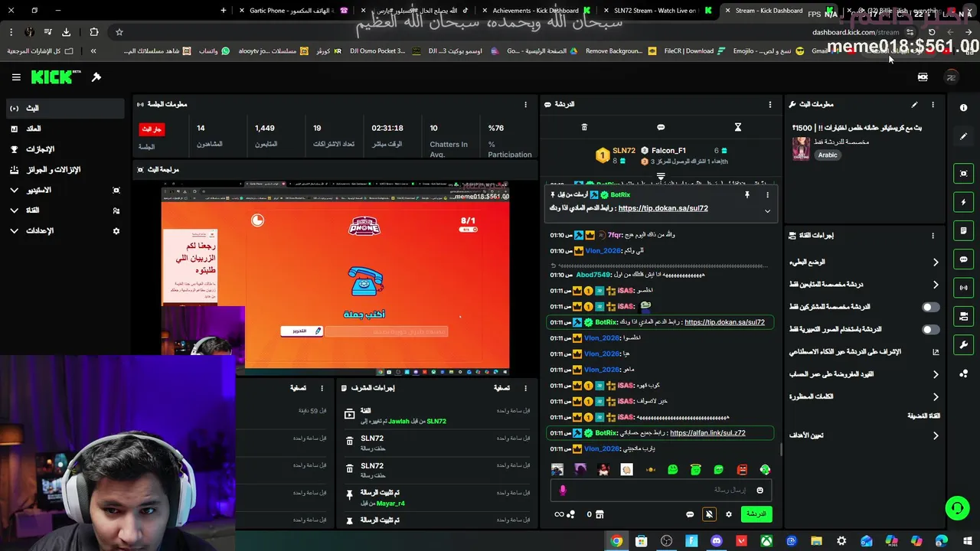Toggle the chat bubble icon in the right sidebar
This screenshot has height=551, width=980.
pos(964,259)
